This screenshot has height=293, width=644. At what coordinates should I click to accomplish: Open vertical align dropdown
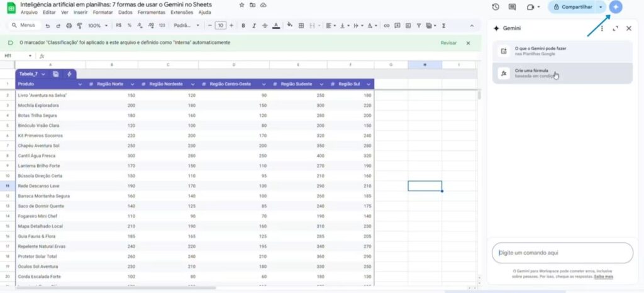tap(344, 25)
